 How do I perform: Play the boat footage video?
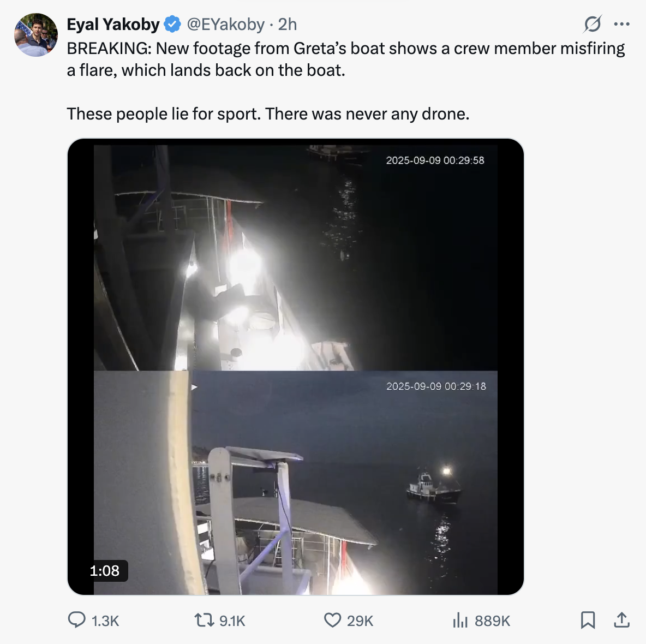tap(295, 367)
